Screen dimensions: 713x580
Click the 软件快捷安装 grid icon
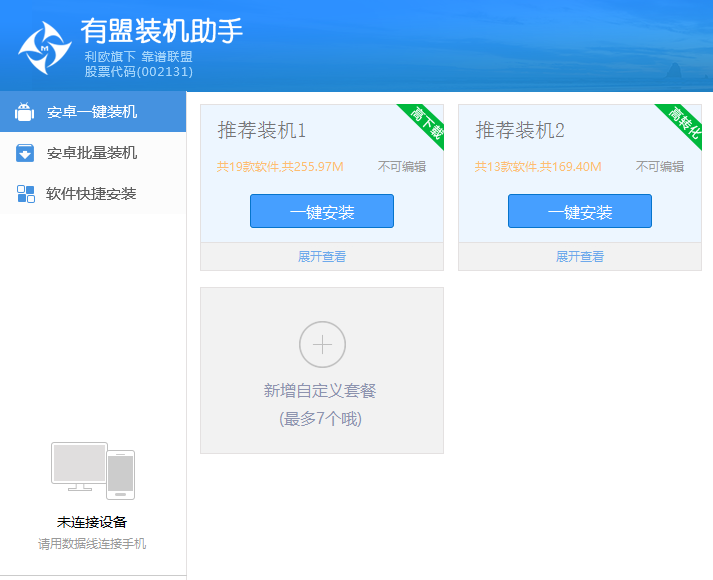coord(25,194)
